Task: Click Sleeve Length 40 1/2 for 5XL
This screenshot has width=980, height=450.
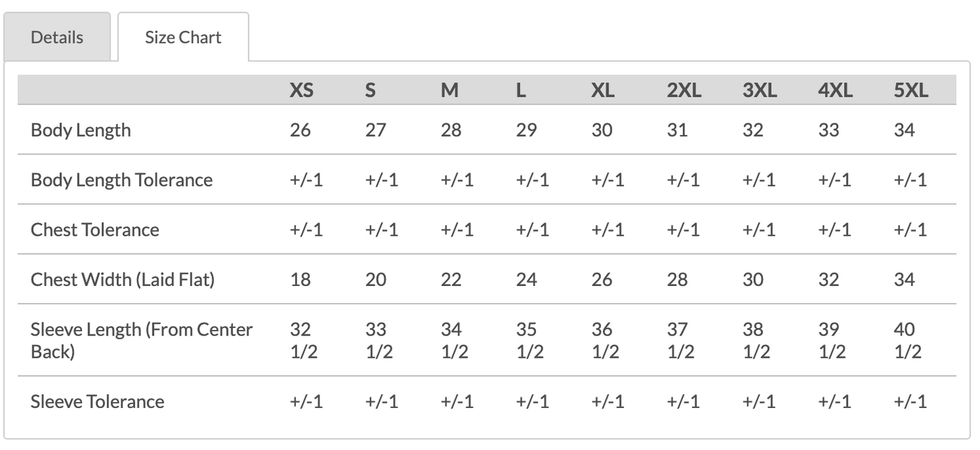Action: (x=907, y=340)
